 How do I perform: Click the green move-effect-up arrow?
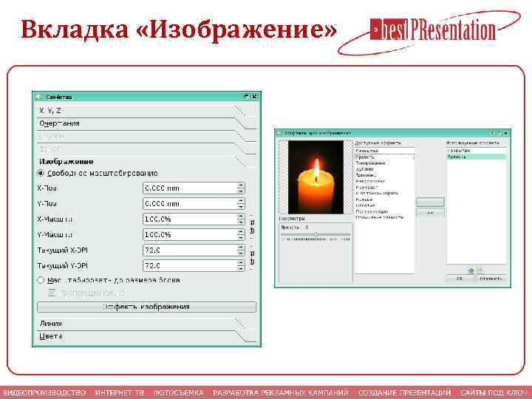click(471, 270)
